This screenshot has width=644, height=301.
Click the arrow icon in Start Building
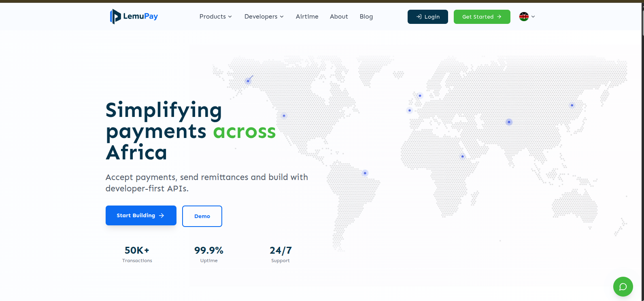162,216
